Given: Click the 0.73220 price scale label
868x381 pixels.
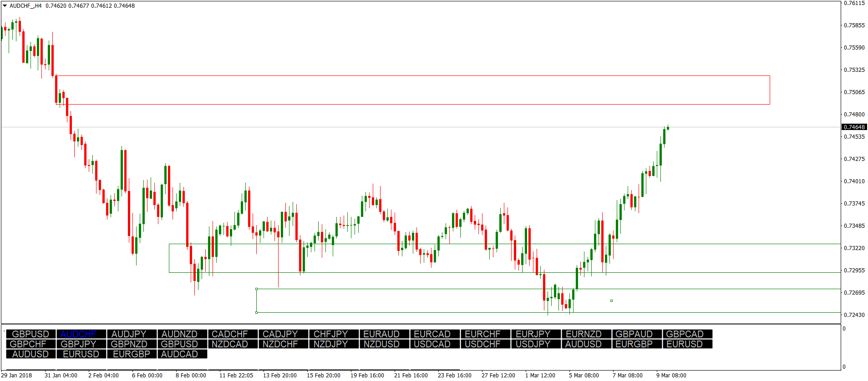Looking at the screenshot, I should [x=854, y=248].
